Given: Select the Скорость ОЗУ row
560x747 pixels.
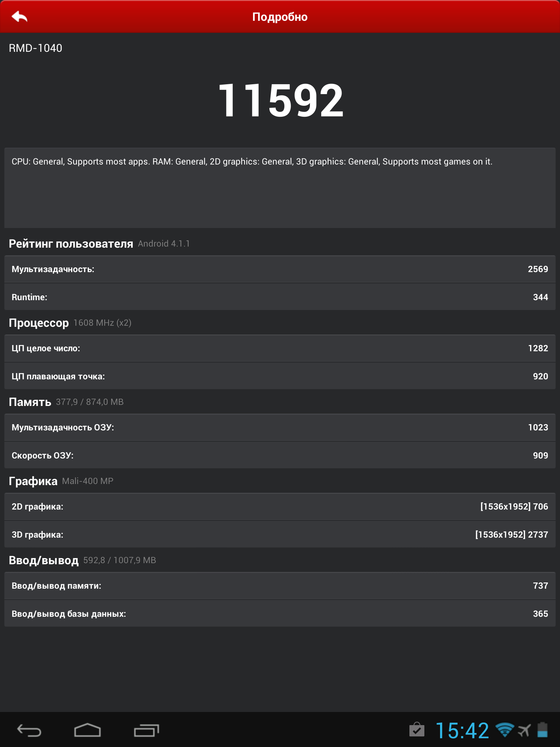Looking at the screenshot, I should click(x=280, y=456).
